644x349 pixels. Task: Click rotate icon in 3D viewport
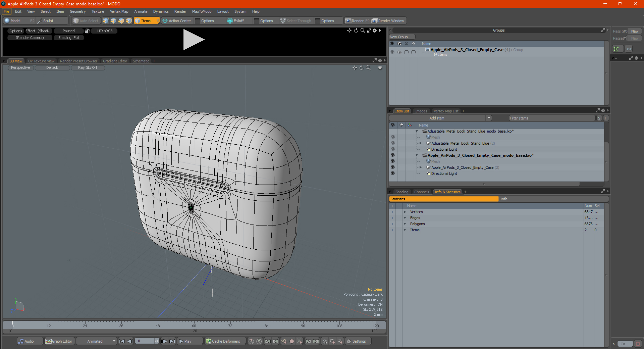point(362,68)
